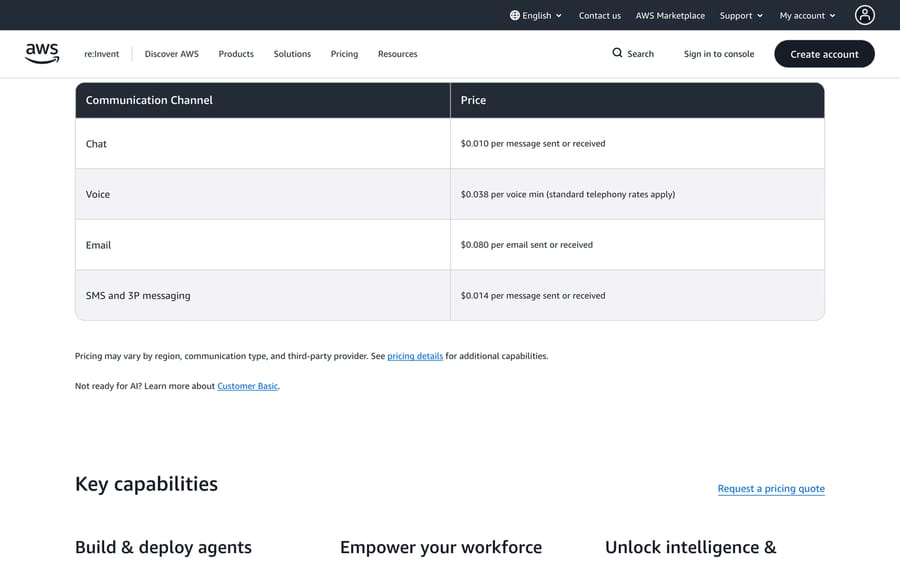The height and width of the screenshot is (563, 900).
Task: Select the Email row label
Action: (x=98, y=245)
